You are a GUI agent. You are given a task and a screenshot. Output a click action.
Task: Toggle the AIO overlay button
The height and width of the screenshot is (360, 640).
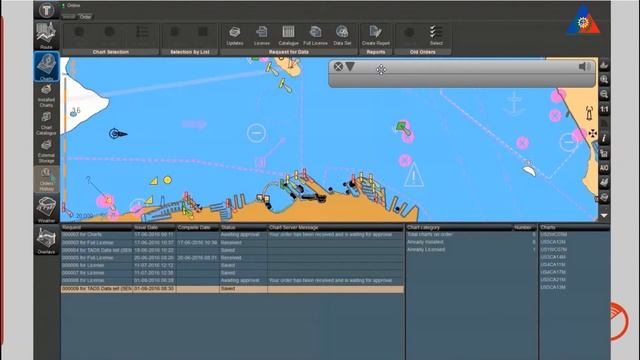pos(604,168)
